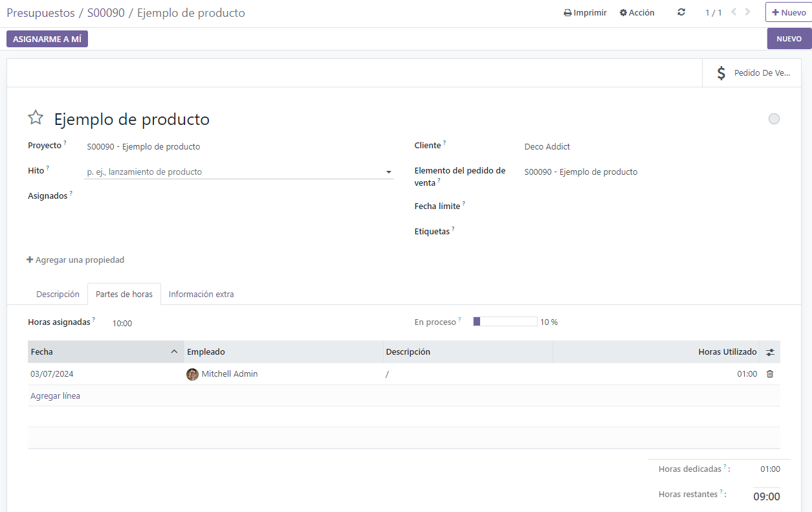Click the Asignarme A Mí button
Screen dimensions: 812x512
click(47, 38)
